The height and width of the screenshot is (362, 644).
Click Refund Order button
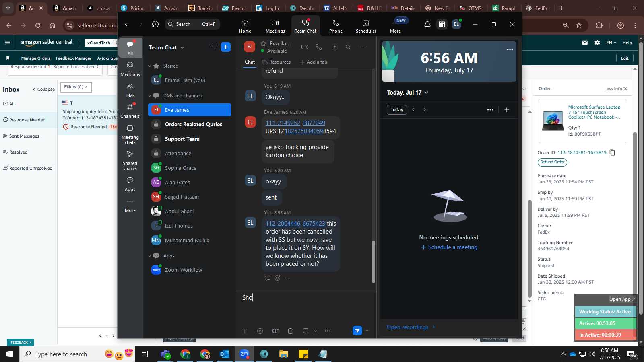click(552, 162)
